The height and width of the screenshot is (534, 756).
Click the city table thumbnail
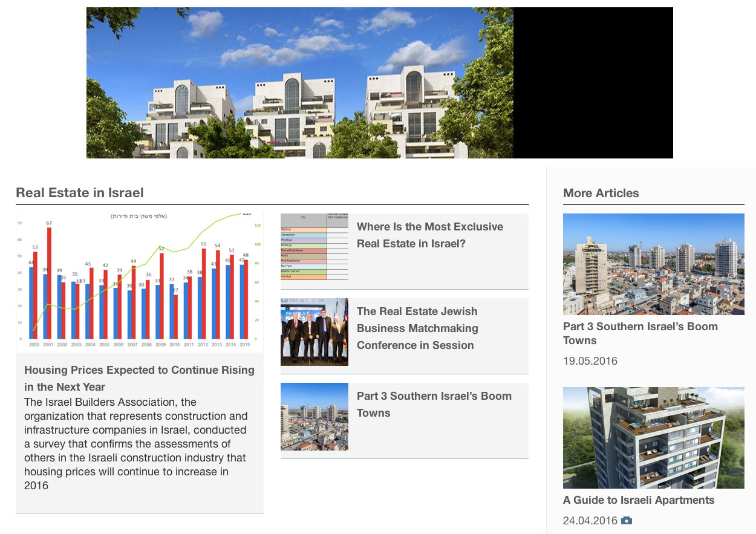(314, 247)
